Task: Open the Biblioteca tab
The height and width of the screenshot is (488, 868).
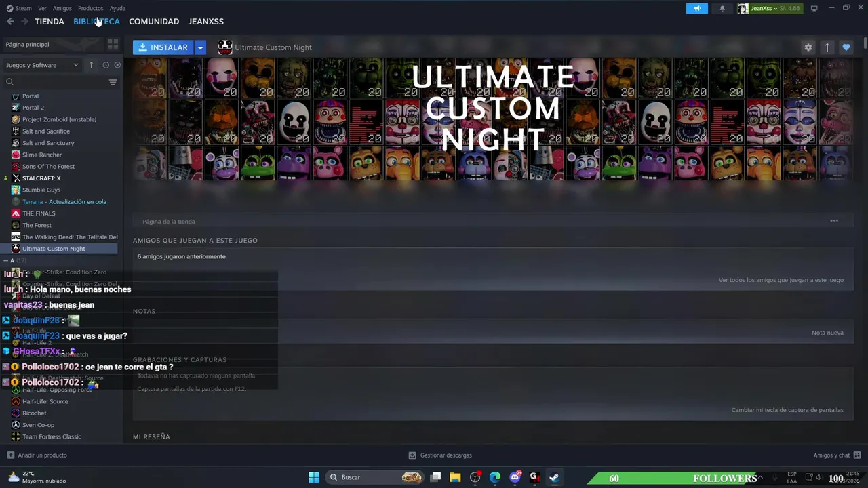Action: pos(96,22)
